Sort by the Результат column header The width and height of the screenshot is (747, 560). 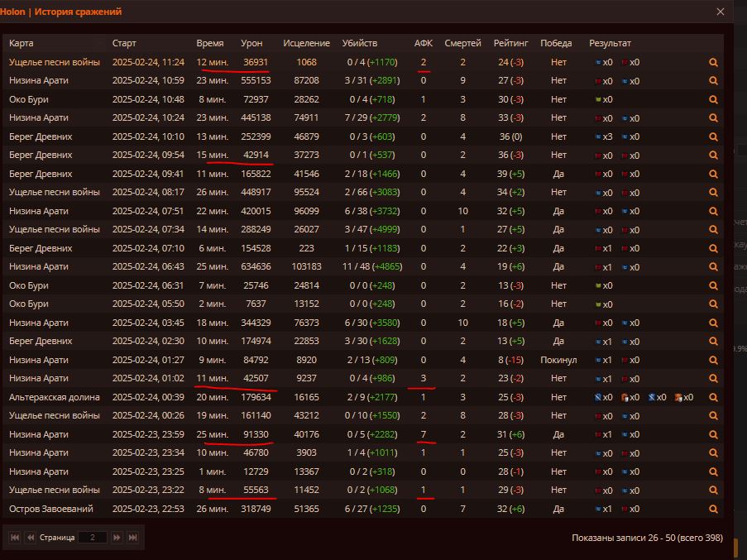[610, 43]
